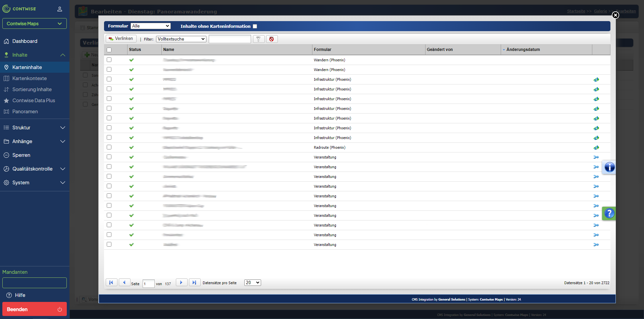Check the second Wandern (Phoenix) row checkbox

click(x=109, y=69)
